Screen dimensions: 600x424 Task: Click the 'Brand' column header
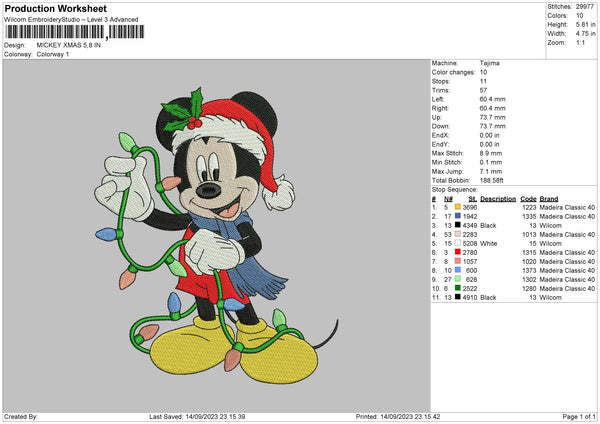[549, 199]
